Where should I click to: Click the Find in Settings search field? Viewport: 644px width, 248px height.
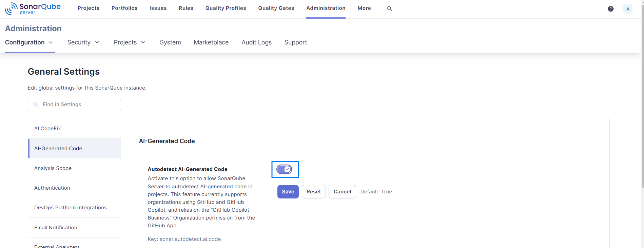pos(74,104)
